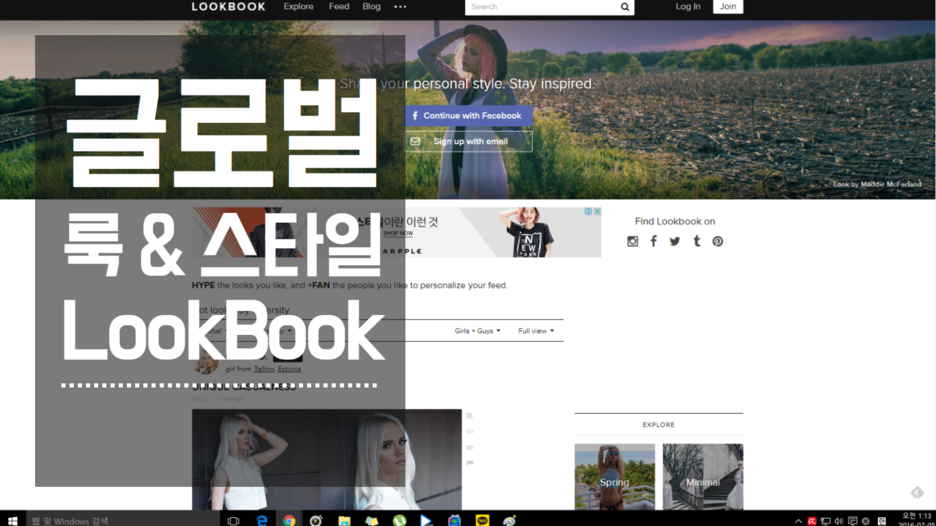The image size is (936, 526).
Task: Click the Log In link
Action: click(688, 7)
